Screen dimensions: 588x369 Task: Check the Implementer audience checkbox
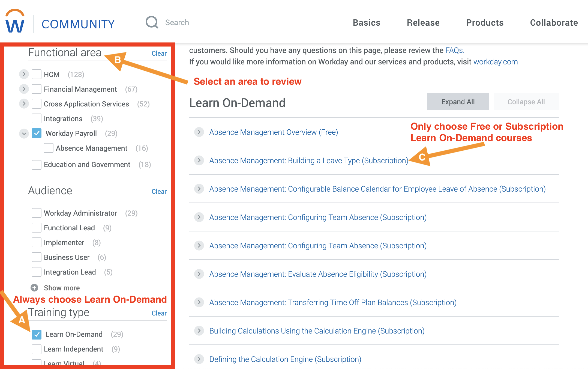pos(37,242)
